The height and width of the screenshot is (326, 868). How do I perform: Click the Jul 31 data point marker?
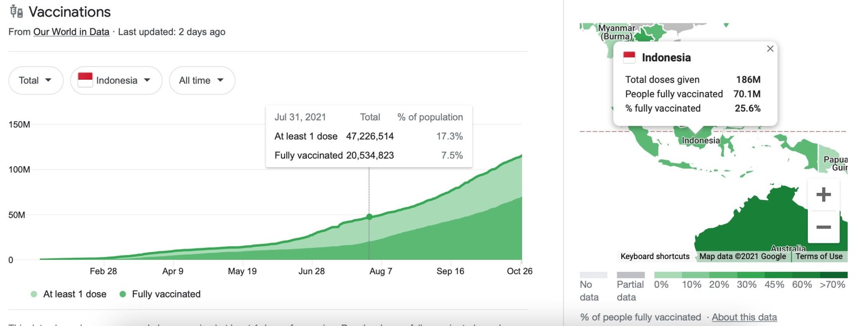click(x=369, y=217)
